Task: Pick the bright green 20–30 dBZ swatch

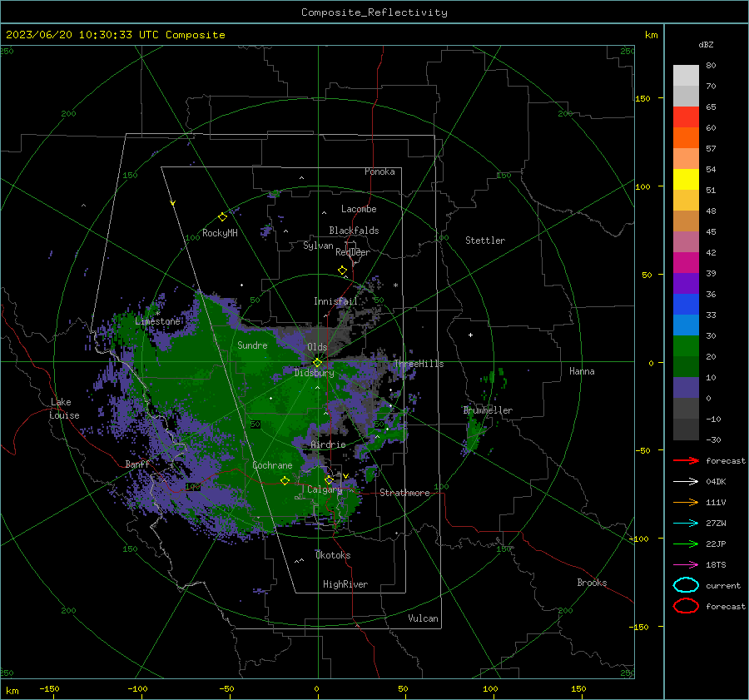Action: pyautogui.click(x=686, y=346)
